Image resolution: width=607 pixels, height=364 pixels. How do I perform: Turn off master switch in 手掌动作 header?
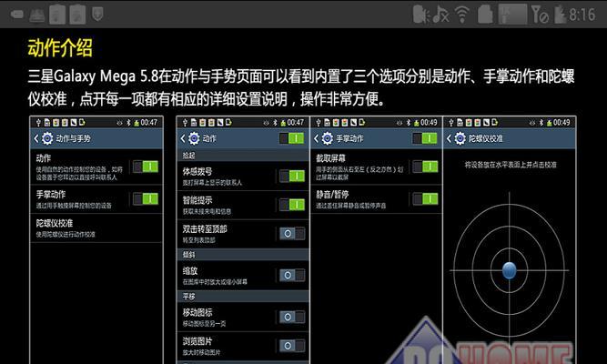tap(425, 138)
